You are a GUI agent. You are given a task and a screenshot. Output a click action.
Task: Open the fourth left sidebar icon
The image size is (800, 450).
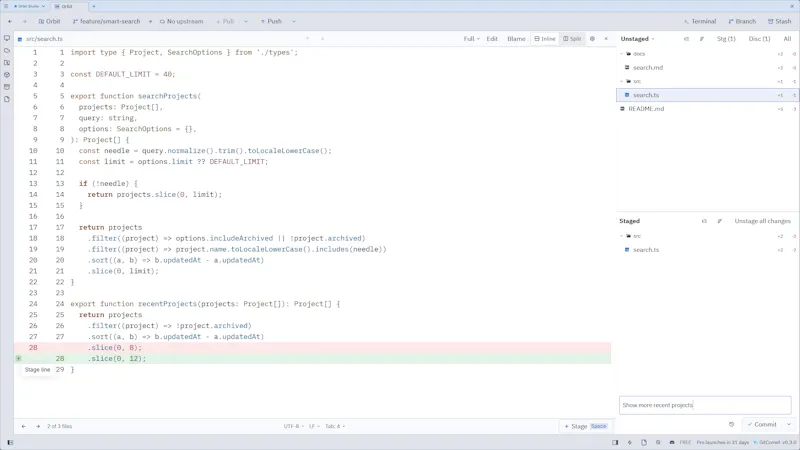(7, 74)
